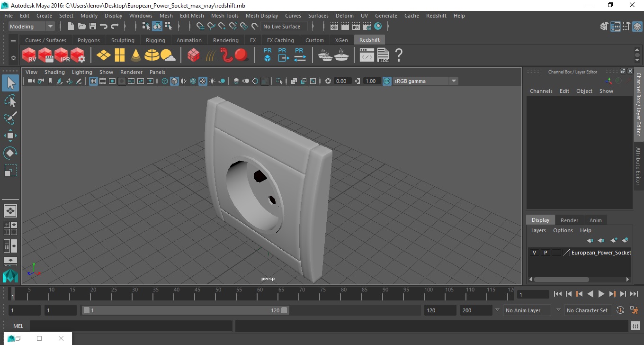Open shelf options menu icon
Image resolution: width=644 pixels, height=345 pixels.
pos(13,58)
